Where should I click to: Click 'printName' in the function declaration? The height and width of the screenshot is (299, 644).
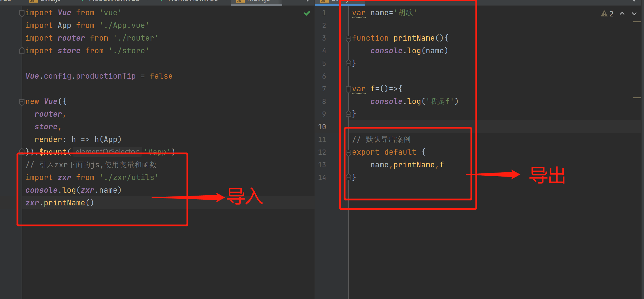point(414,38)
